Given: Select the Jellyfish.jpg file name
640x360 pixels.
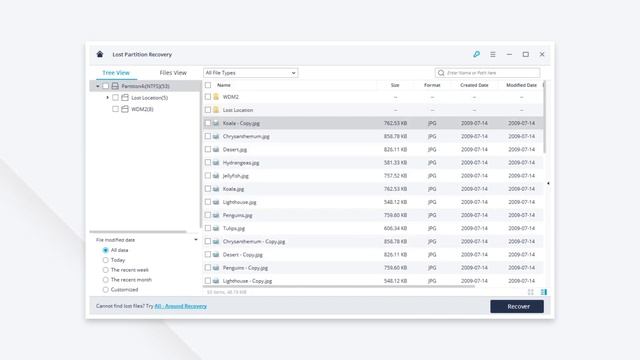Looking at the screenshot, I should coord(236,176).
